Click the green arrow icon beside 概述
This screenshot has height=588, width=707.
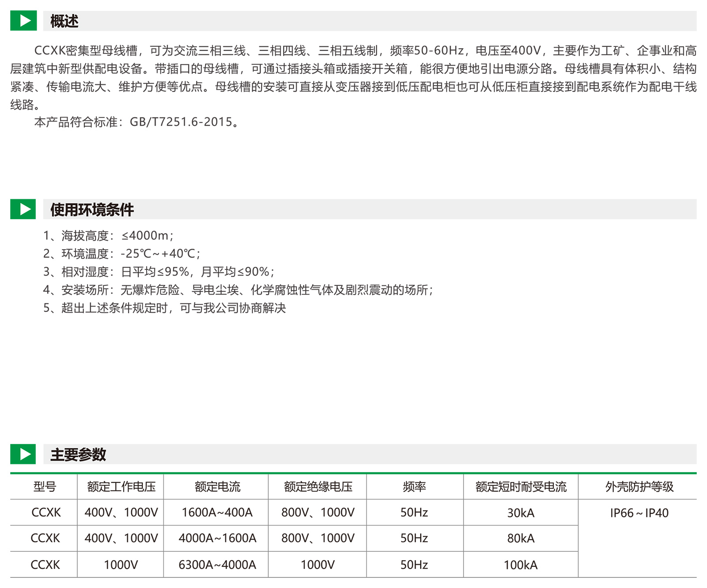pos(23,21)
